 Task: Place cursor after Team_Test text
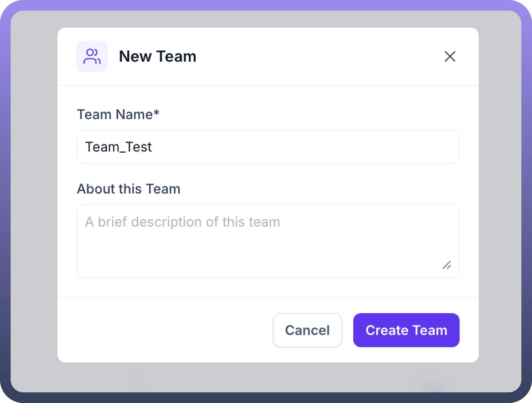pos(152,147)
